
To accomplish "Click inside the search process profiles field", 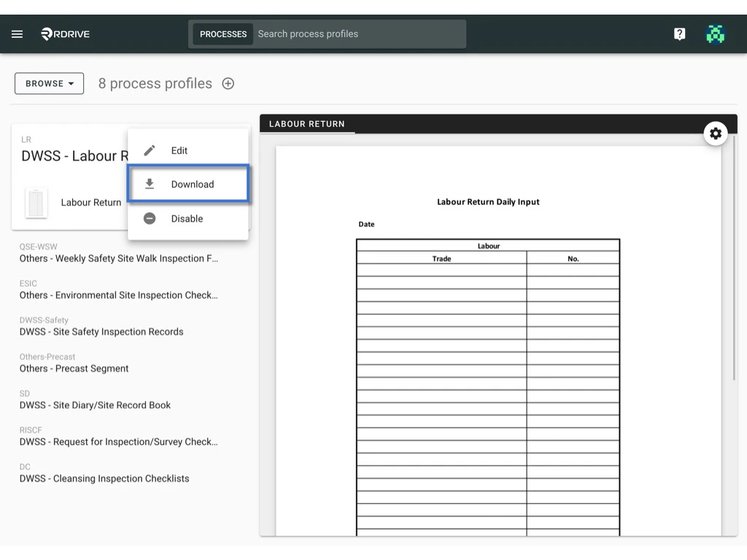I will [x=357, y=34].
